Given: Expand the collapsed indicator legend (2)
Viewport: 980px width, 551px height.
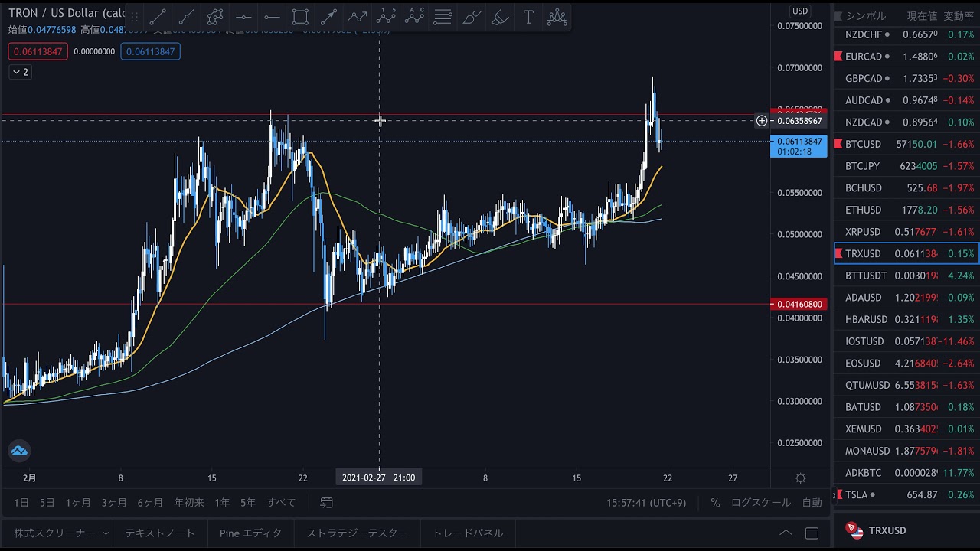Looking at the screenshot, I should pyautogui.click(x=20, y=72).
